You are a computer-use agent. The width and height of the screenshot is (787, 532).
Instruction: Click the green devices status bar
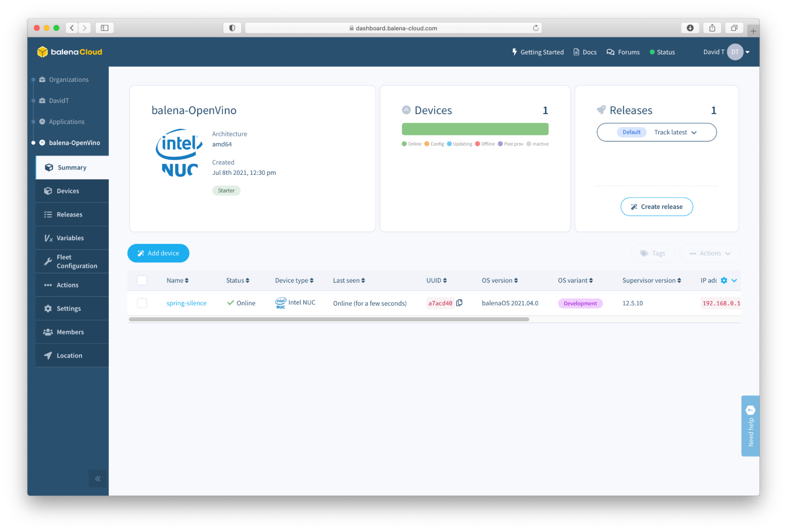point(475,129)
